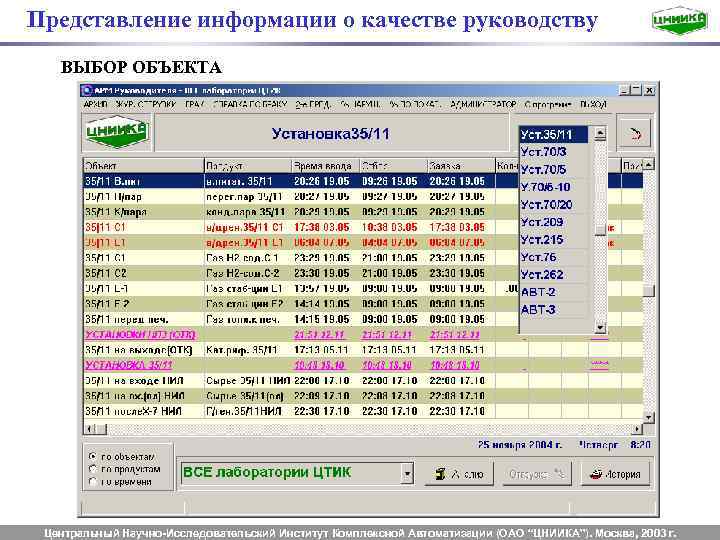Select the '35/11 на входе НИЛ' row
Image resolution: width=720 pixels, height=540 pixels.
[x=363, y=380]
